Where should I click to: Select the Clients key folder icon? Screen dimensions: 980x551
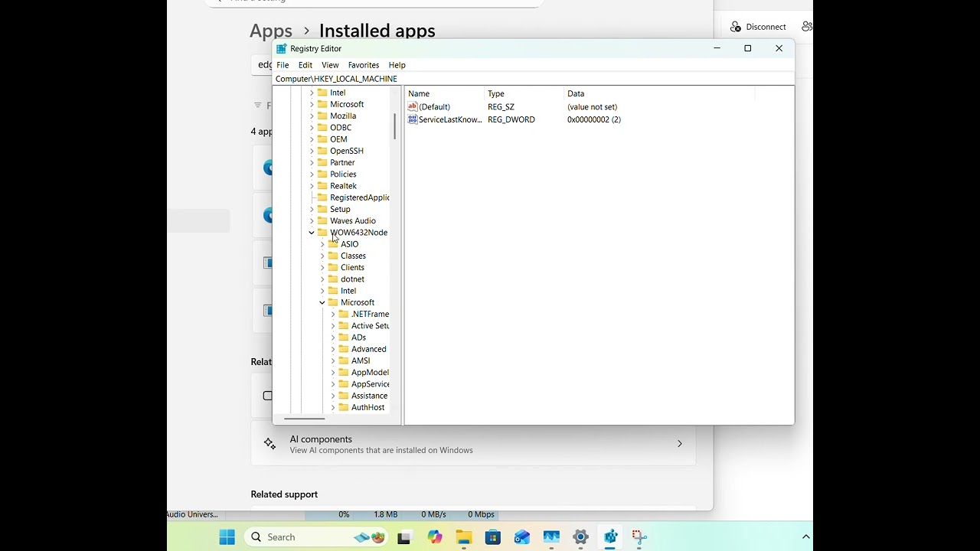click(x=333, y=267)
